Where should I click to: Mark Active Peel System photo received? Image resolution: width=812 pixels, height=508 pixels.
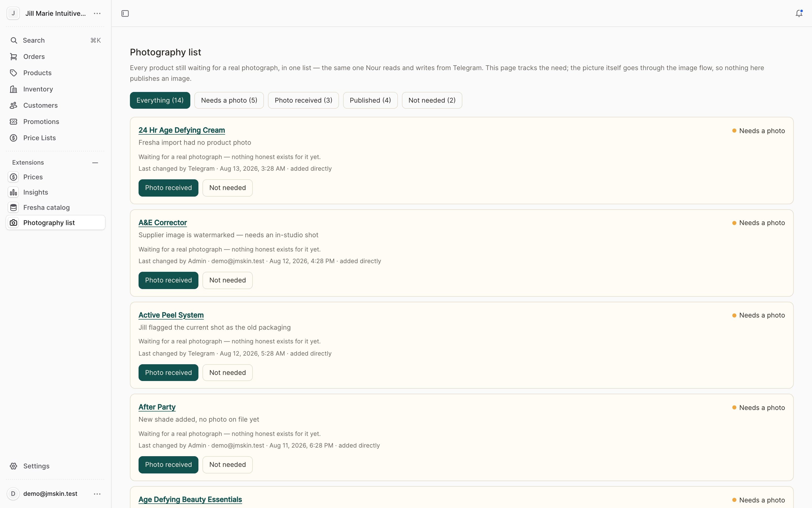(168, 373)
